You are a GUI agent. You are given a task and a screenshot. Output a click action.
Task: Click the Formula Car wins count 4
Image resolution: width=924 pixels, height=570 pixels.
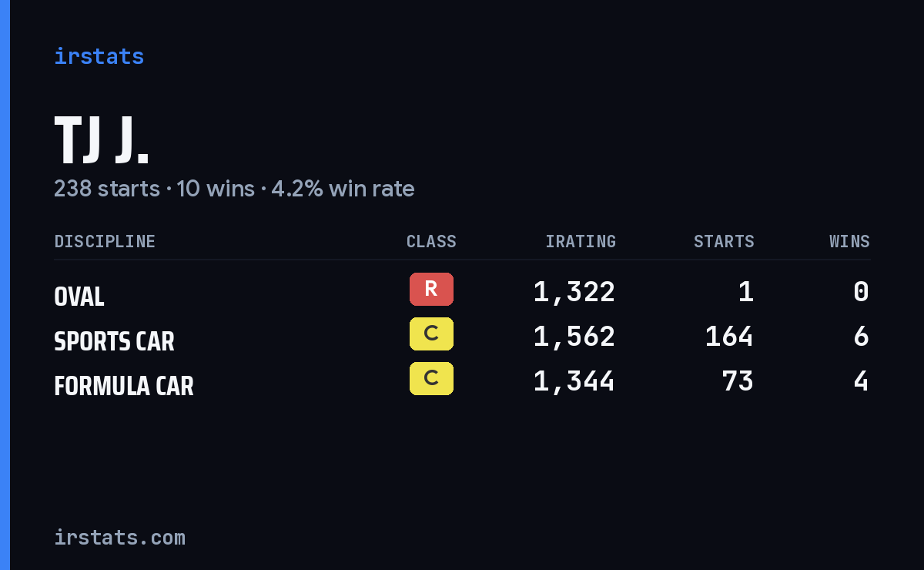coord(862,381)
